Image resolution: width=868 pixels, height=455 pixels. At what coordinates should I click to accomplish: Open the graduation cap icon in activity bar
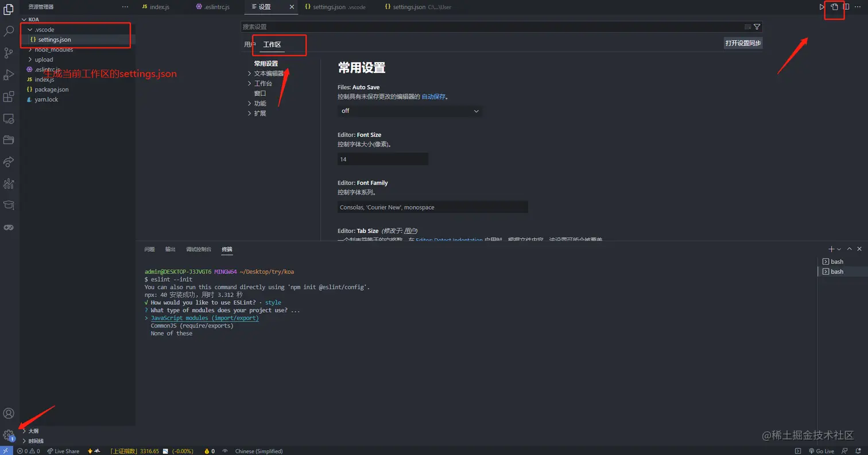tap(9, 205)
